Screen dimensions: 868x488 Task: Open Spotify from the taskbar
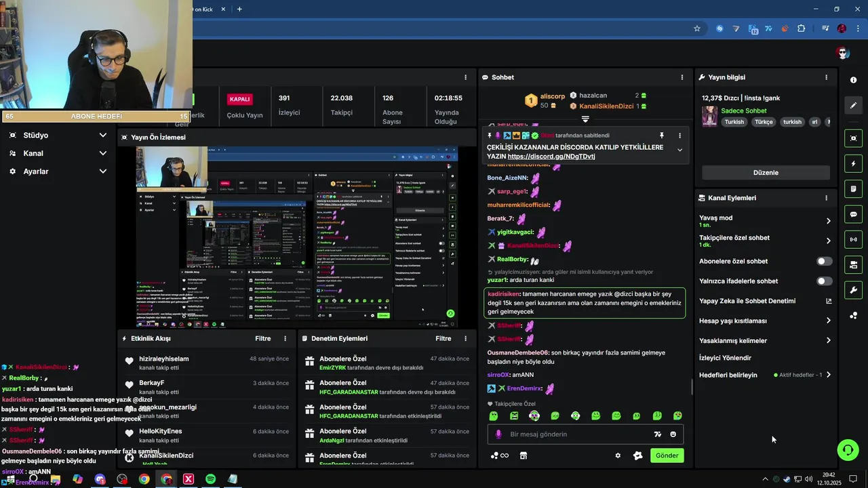210,479
